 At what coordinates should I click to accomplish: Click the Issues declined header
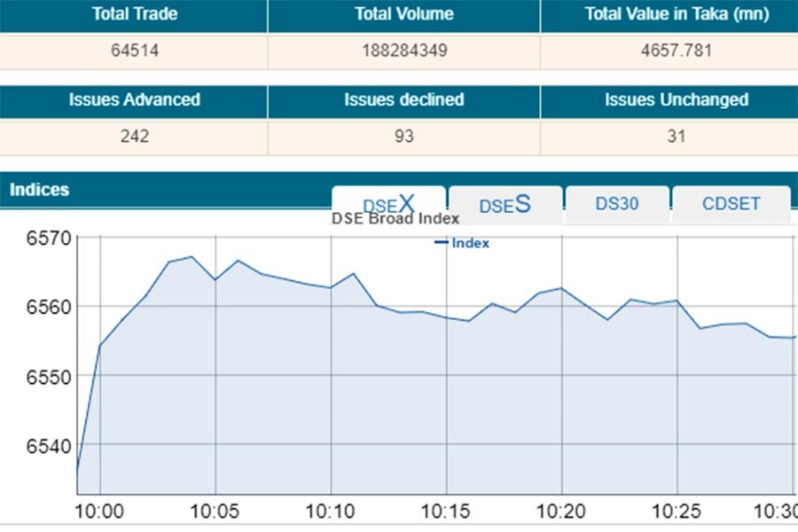click(x=403, y=100)
